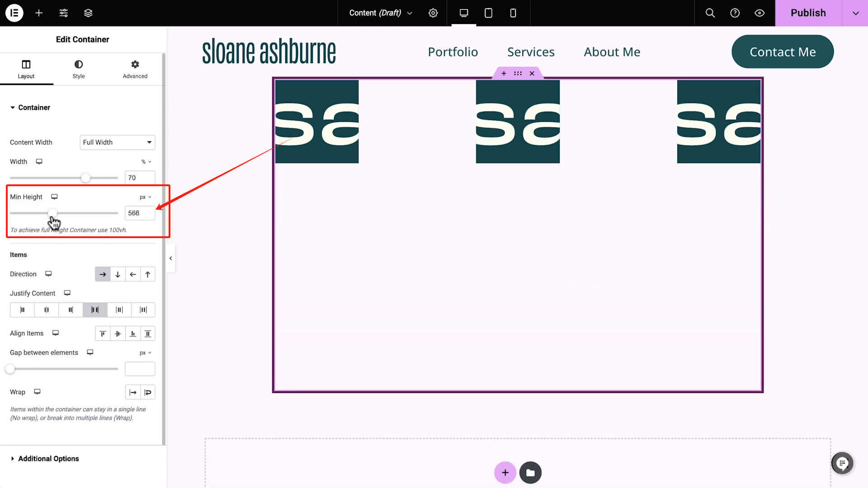The height and width of the screenshot is (488, 868).
Task: Click the Contact Me button
Action: pos(782,52)
